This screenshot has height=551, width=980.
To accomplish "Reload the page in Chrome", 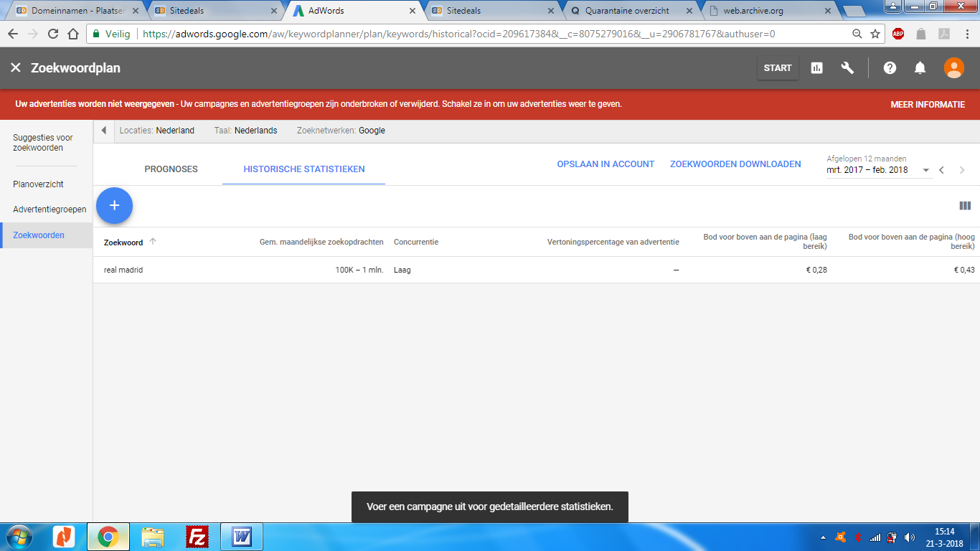I will tap(53, 34).
